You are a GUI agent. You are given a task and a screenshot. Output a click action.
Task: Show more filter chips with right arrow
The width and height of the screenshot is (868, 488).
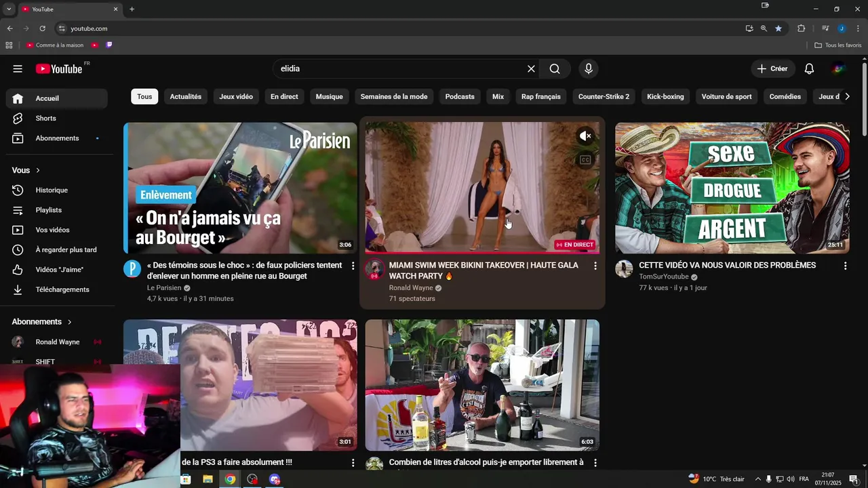click(x=846, y=96)
